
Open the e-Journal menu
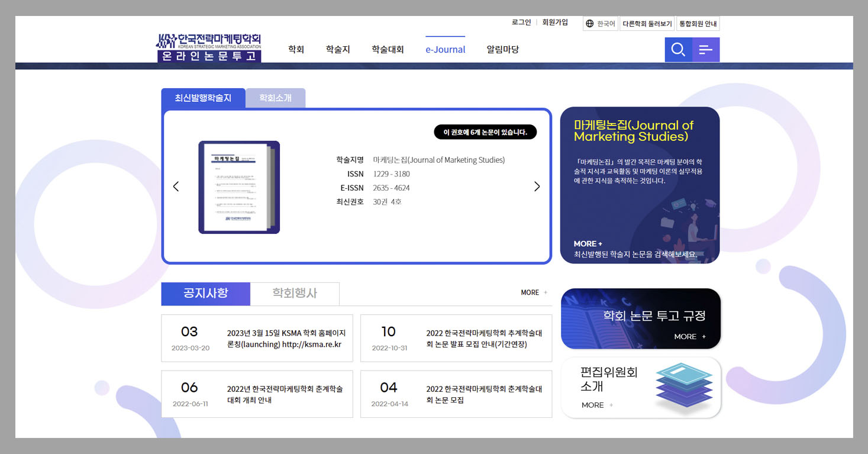pyautogui.click(x=446, y=50)
